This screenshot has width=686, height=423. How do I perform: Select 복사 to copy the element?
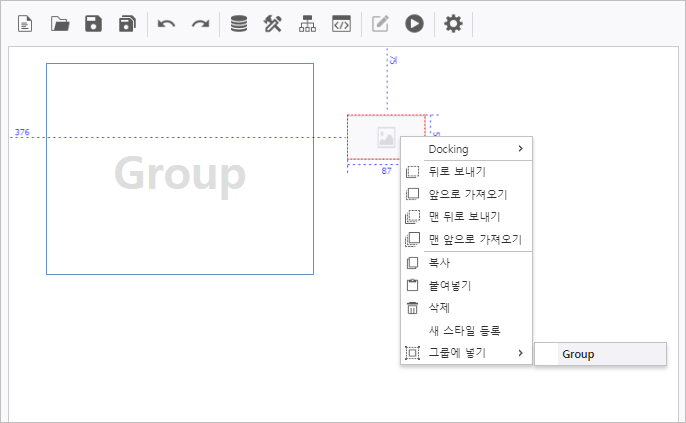click(x=440, y=263)
